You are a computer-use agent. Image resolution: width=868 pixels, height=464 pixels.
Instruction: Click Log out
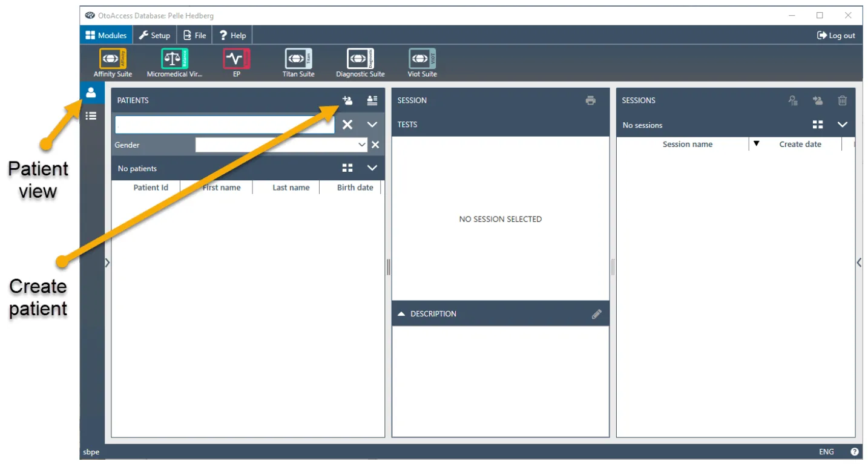[x=836, y=35]
